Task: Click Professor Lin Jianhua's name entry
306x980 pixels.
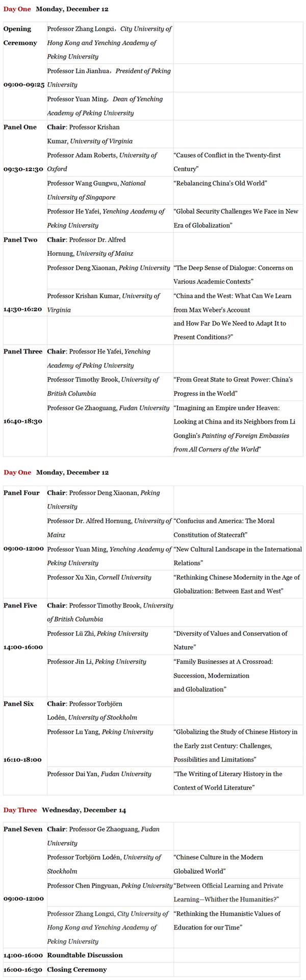Action: click(x=109, y=78)
